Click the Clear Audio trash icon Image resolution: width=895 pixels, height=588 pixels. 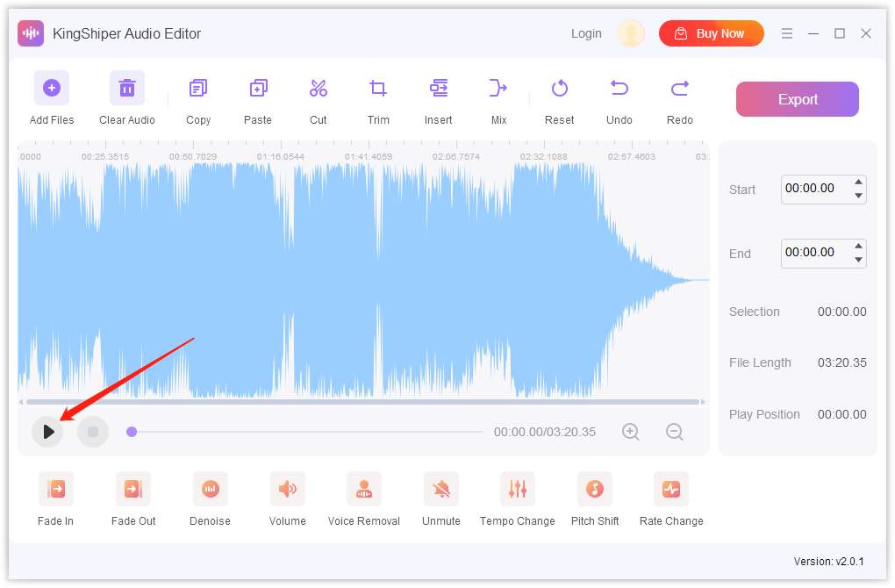point(126,88)
